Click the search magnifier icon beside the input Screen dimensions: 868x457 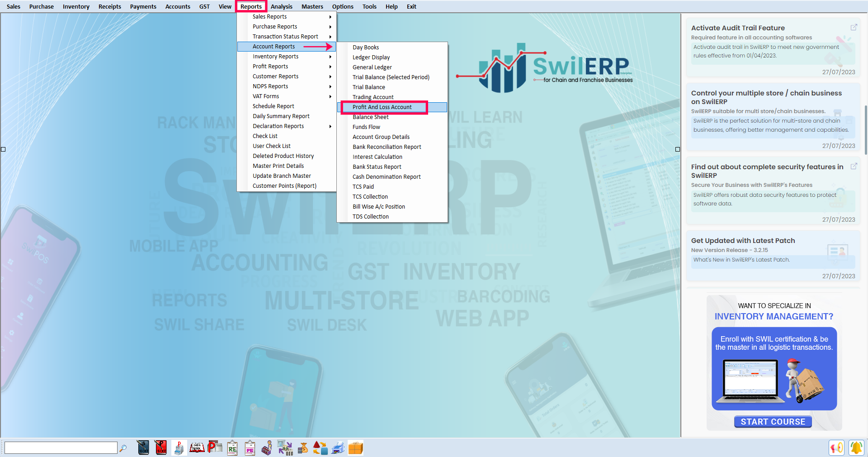123,448
